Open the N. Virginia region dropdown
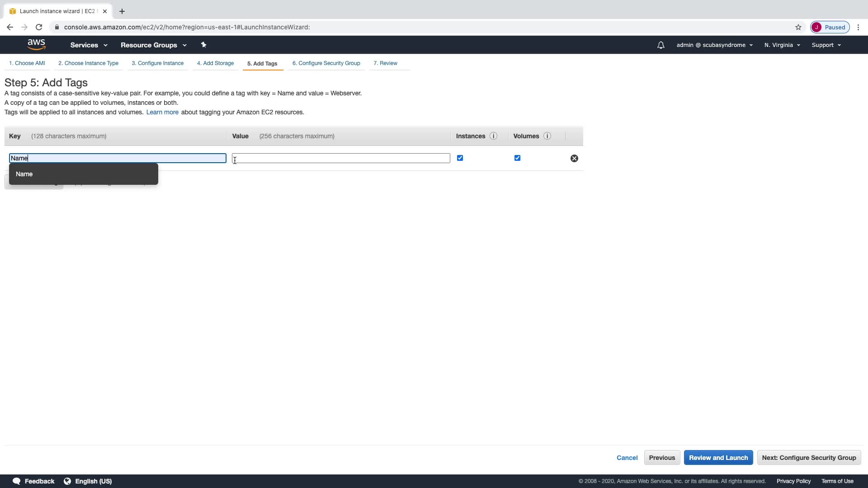 782,45
